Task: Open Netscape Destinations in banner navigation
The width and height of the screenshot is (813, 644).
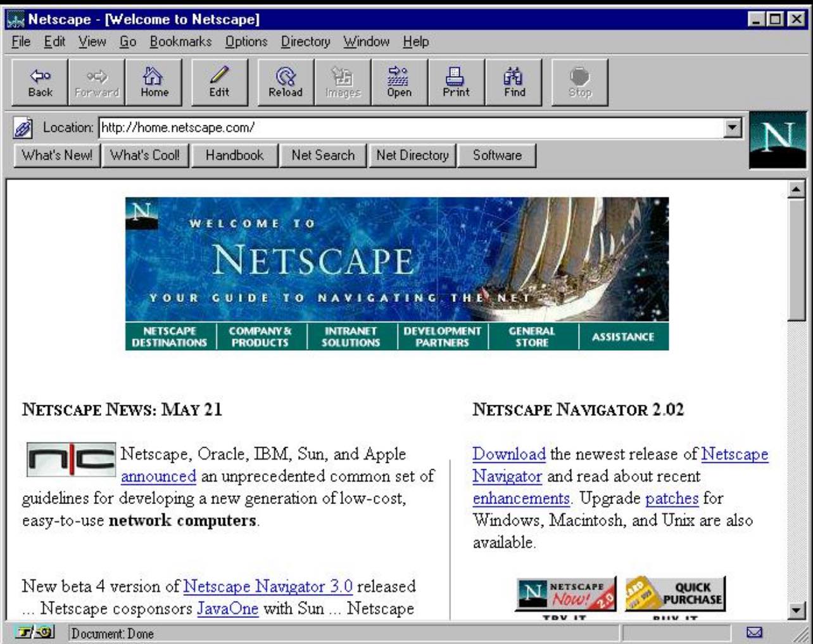Action: 170,337
